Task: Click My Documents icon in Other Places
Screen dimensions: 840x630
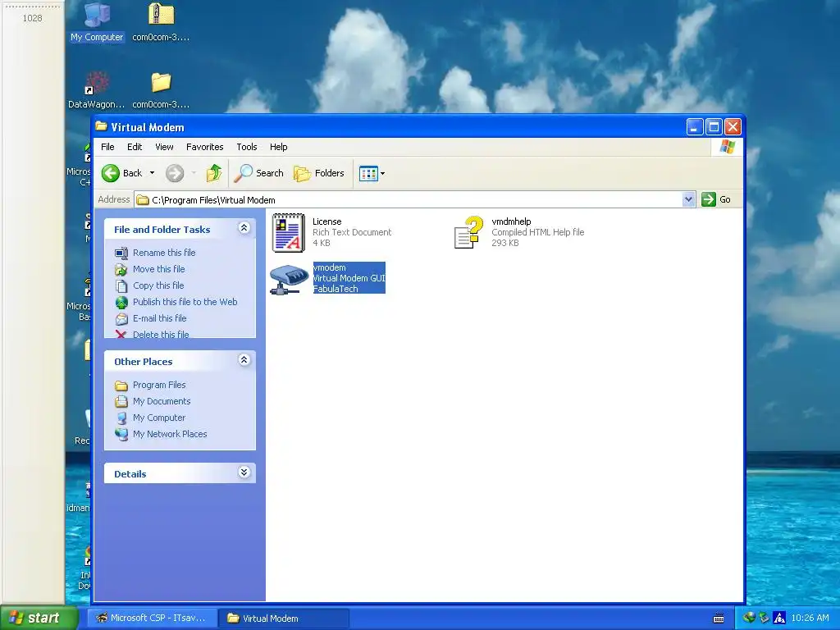Action: (x=121, y=401)
